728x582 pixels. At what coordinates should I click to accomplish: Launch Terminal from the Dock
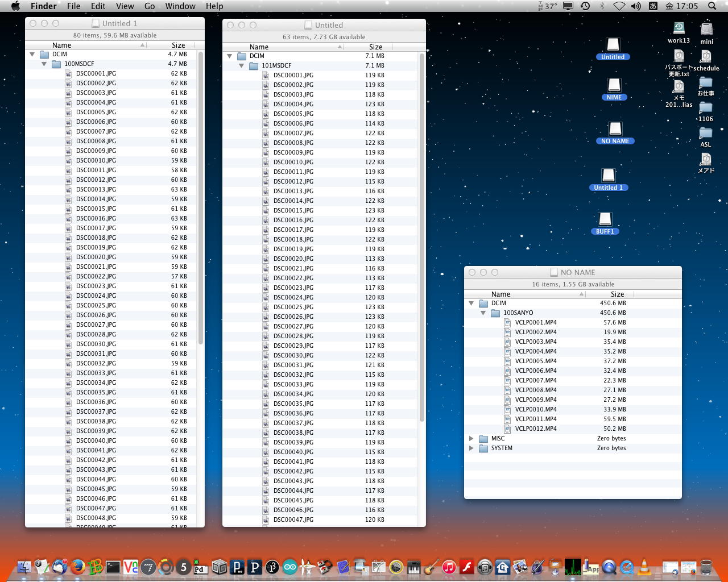pos(113,567)
